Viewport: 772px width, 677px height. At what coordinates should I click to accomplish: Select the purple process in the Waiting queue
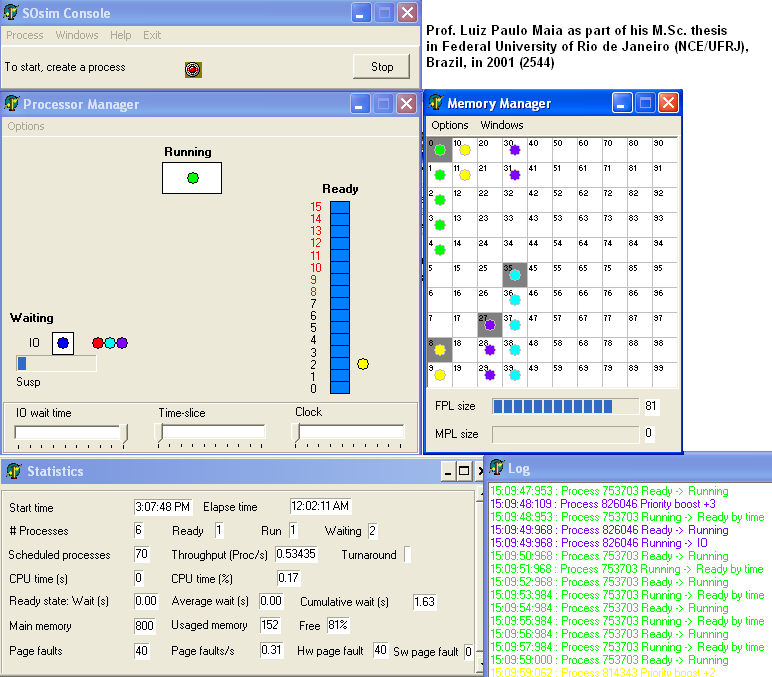(122, 343)
